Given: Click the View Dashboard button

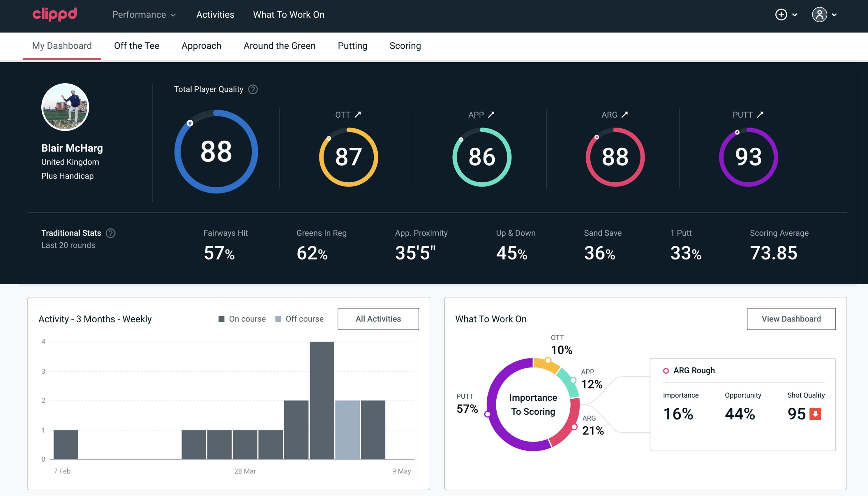Looking at the screenshot, I should [791, 318].
